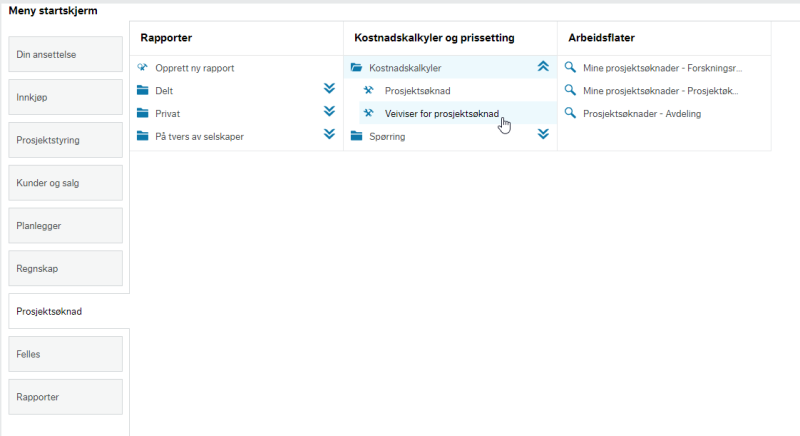The width and height of the screenshot is (800, 436).
Task: Open Mine prosjektsøknader - Forskningsr... workspace
Action: point(662,68)
